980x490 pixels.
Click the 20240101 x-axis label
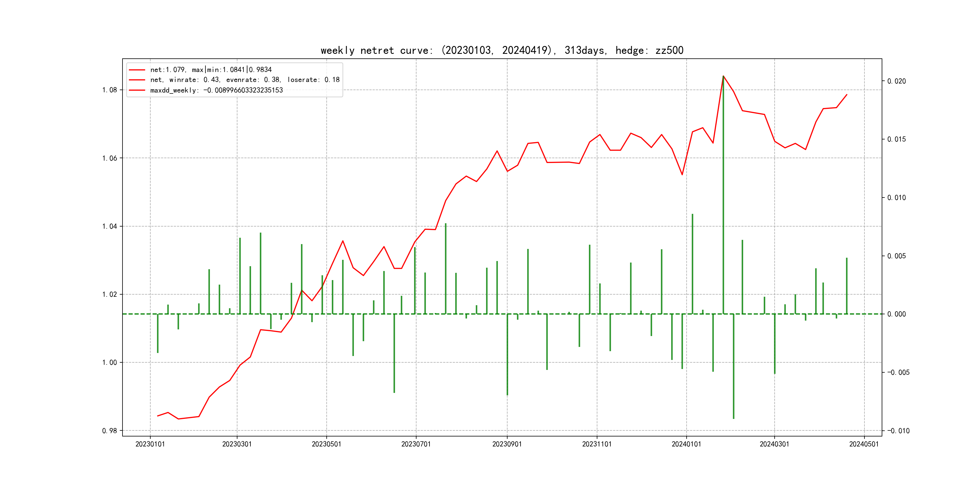[x=686, y=444]
